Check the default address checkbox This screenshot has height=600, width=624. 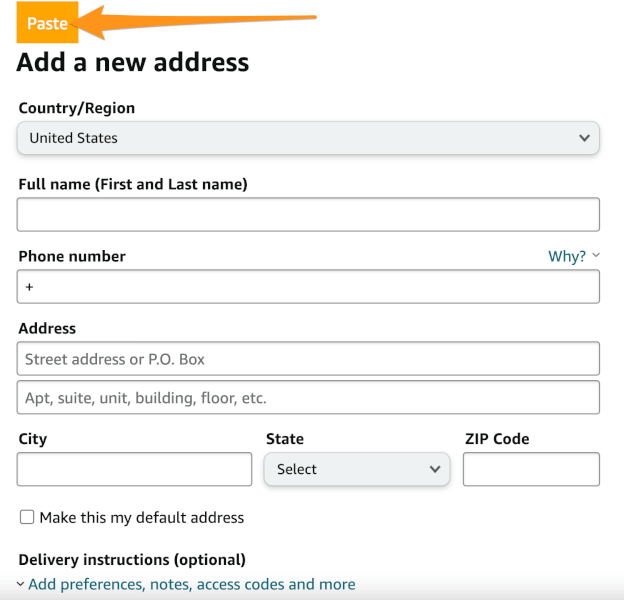pyautogui.click(x=27, y=517)
